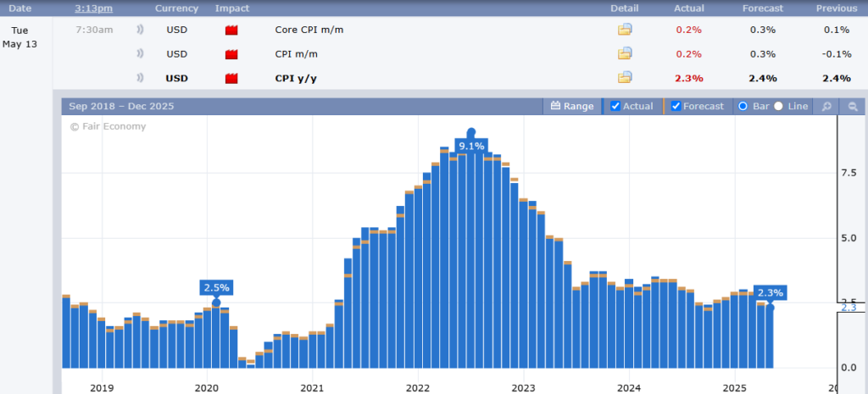
Task: Click the Currency column header
Action: [x=176, y=8]
